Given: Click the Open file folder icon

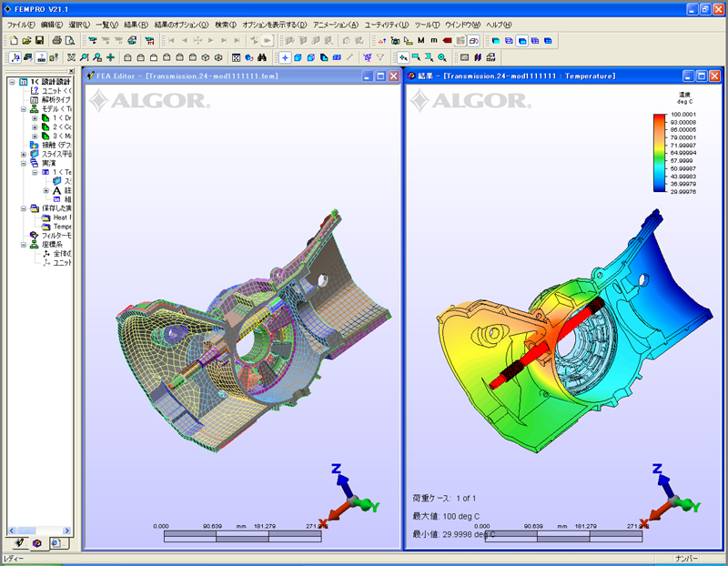Looking at the screenshot, I should [x=25, y=41].
